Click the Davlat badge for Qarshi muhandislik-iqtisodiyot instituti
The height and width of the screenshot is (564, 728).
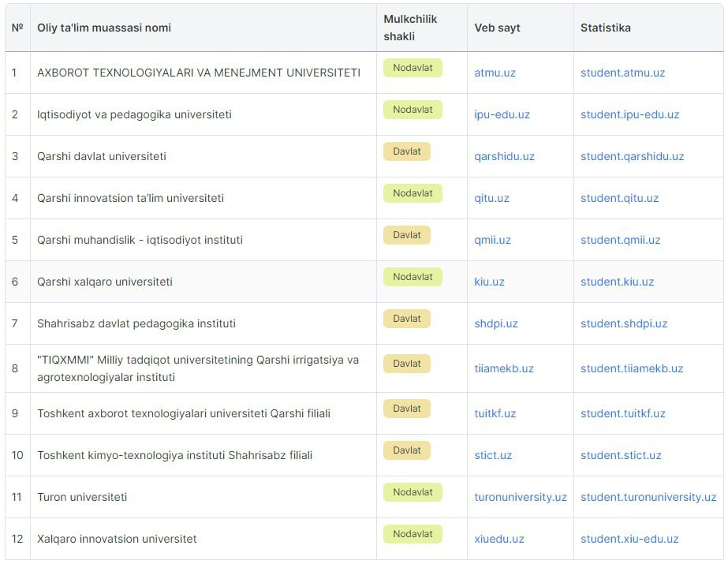pos(407,235)
